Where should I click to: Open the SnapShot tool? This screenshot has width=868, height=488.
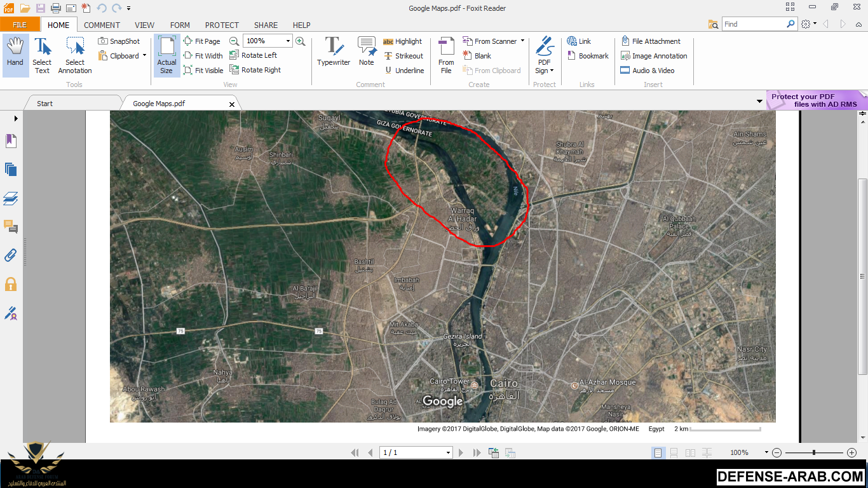(x=119, y=41)
